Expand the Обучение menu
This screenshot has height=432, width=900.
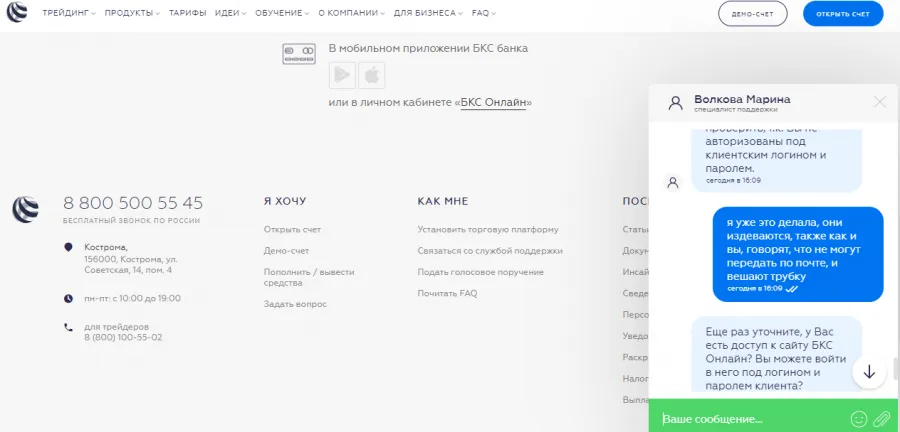(x=282, y=13)
